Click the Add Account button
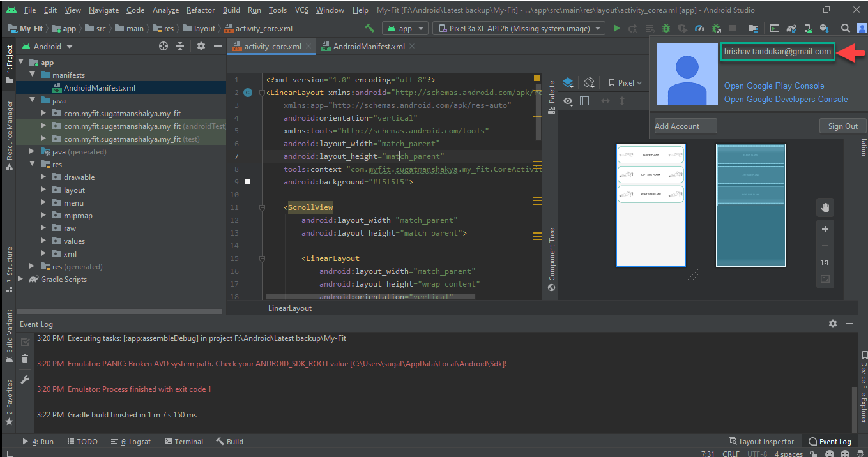Viewport: 868px width, 457px height. [685, 126]
